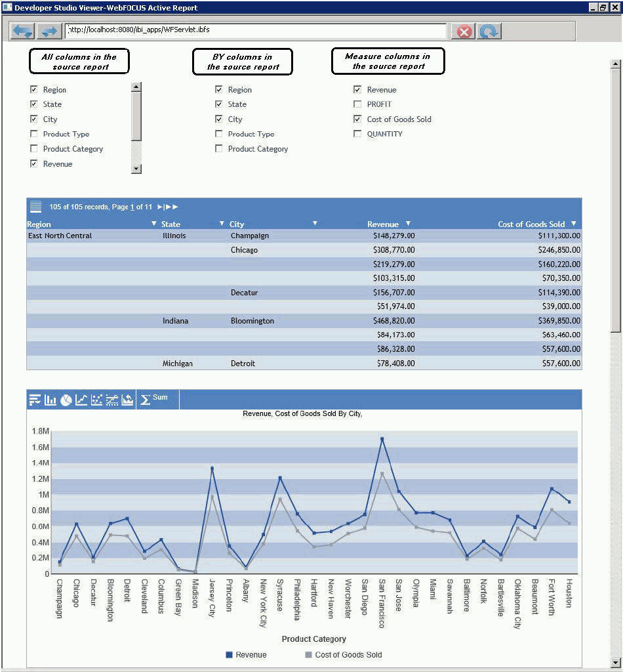623x672 pixels.
Task: Click the main page vertical scrollbar thumb
Action: click(615, 201)
